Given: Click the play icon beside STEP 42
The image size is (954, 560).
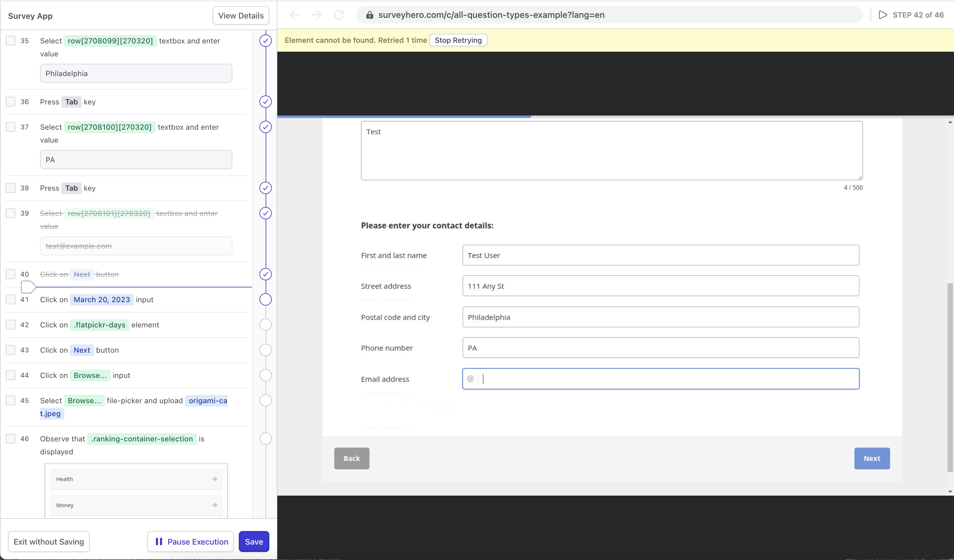Looking at the screenshot, I should [x=883, y=15].
